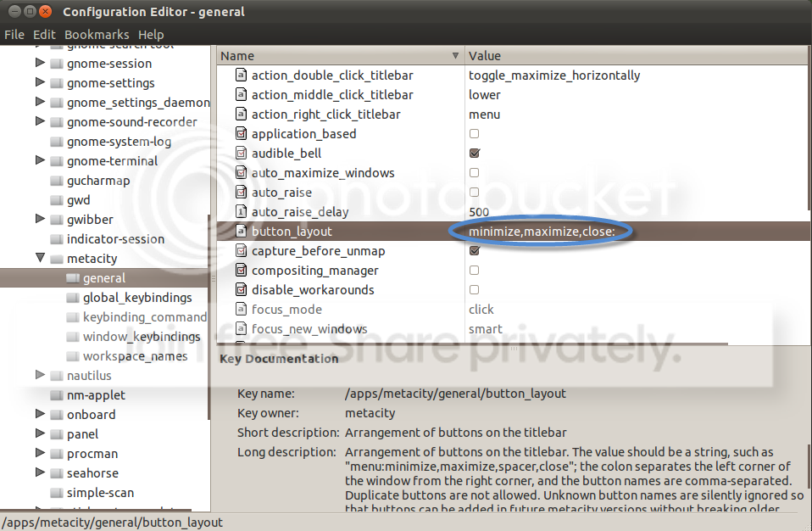This screenshot has height=531, width=812.
Task: Click the folder icon beside nm-applet
Action: point(56,395)
